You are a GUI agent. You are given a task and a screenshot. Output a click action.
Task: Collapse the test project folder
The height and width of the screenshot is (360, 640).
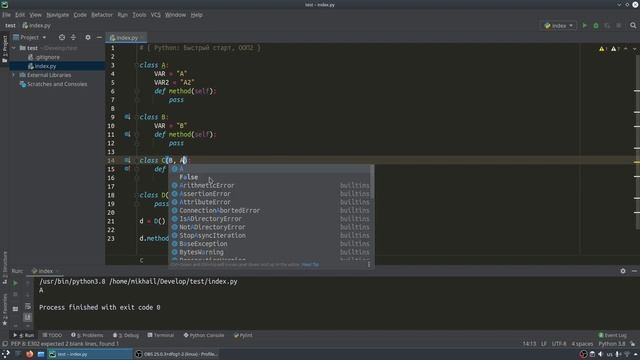point(14,48)
